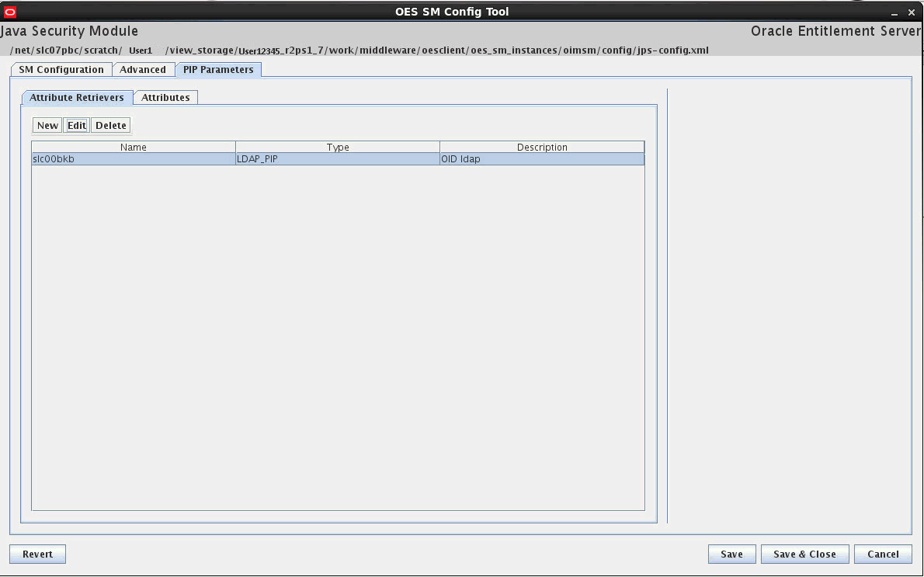Image resolution: width=924 pixels, height=577 pixels.
Task: Cancel the config tool dialog
Action: (x=884, y=554)
